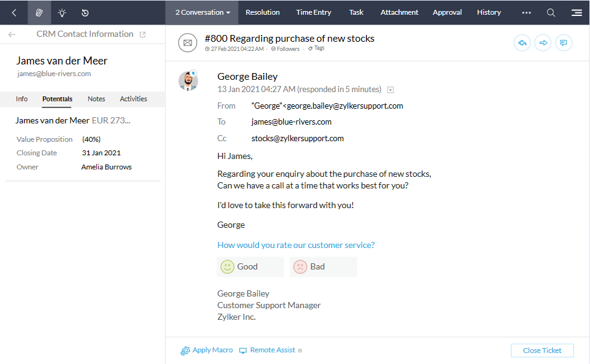Click George Bailey's avatar thumbnail
This screenshot has height=364, width=590.
point(188,80)
